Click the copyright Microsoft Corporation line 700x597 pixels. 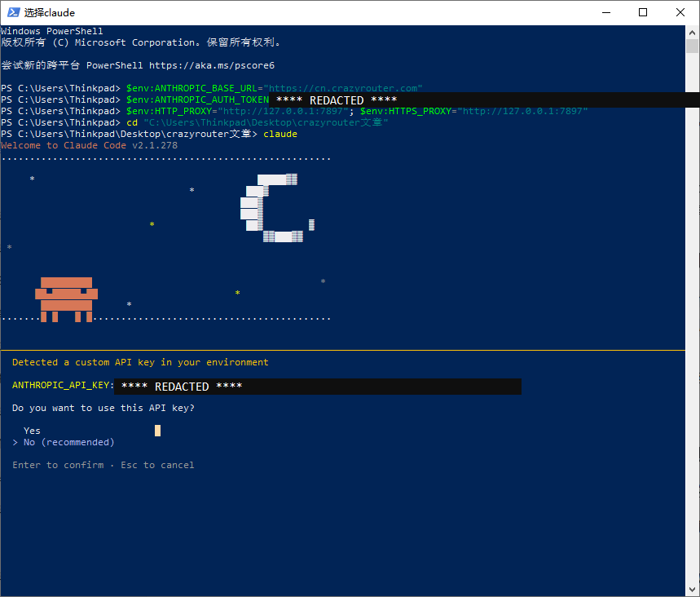pyautogui.click(x=141, y=43)
